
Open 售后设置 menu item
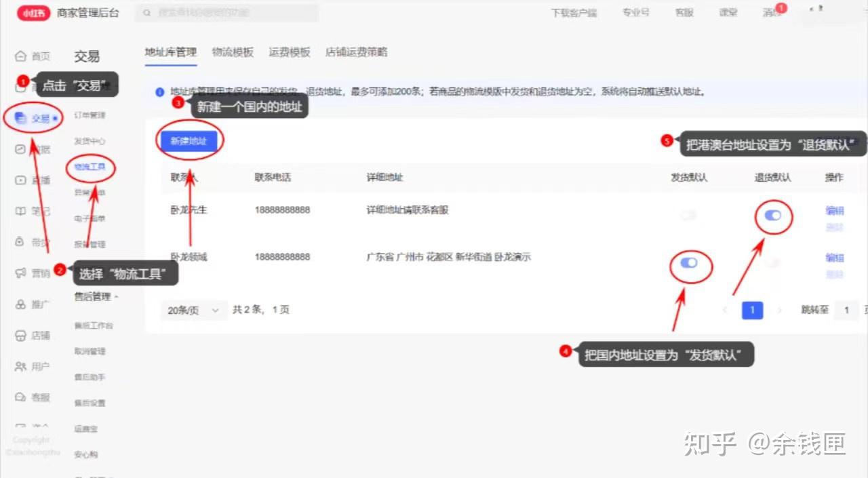[x=90, y=403]
